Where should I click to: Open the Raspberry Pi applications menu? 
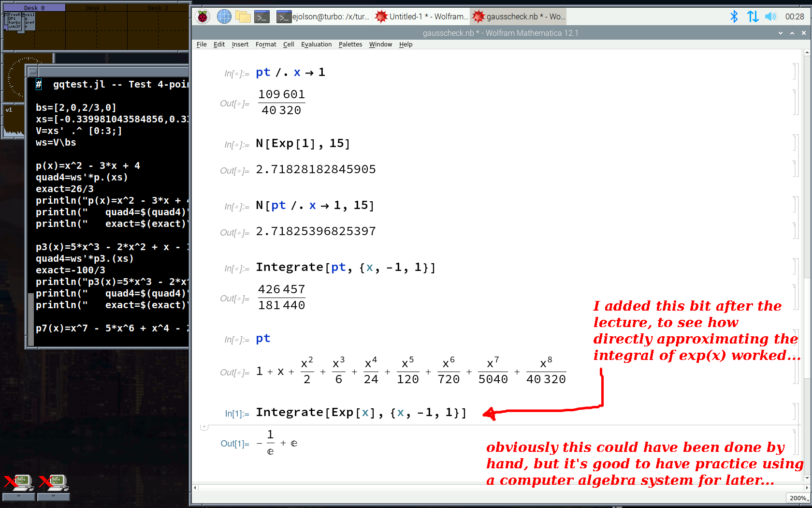(x=203, y=17)
